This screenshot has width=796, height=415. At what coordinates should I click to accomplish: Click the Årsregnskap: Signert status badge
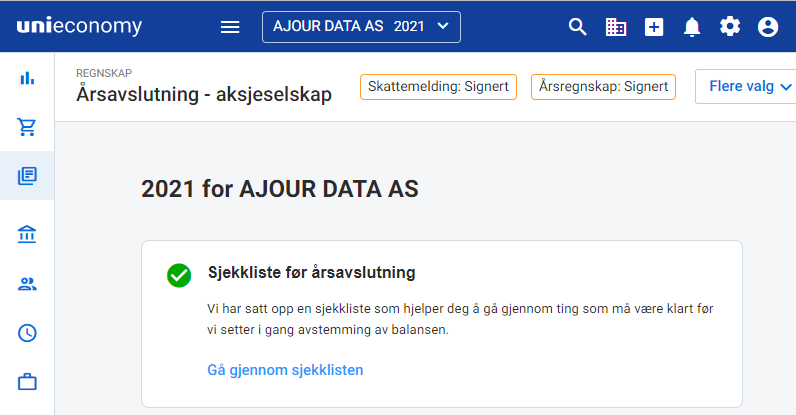tap(603, 87)
